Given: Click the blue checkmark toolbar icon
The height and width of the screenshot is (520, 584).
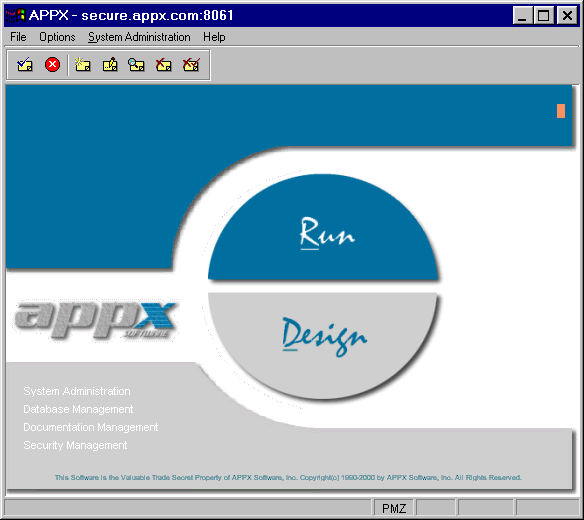Looking at the screenshot, I should pos(25,65).
